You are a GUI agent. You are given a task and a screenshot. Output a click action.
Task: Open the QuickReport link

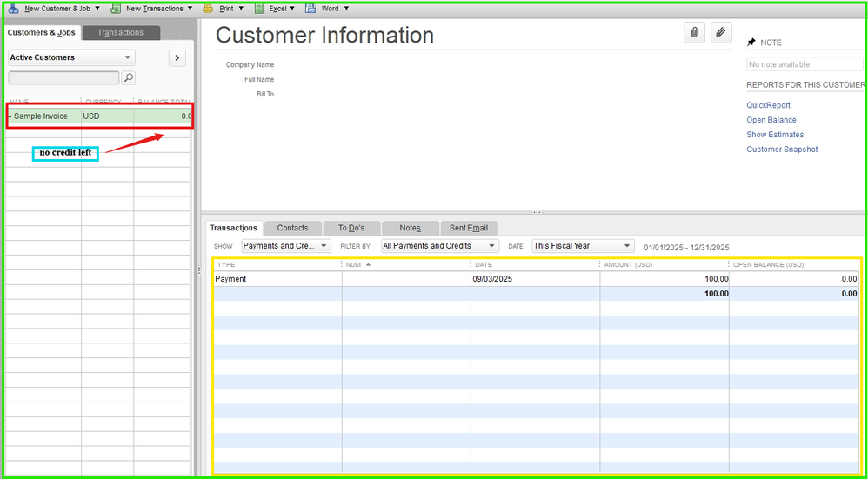(768, 105)
